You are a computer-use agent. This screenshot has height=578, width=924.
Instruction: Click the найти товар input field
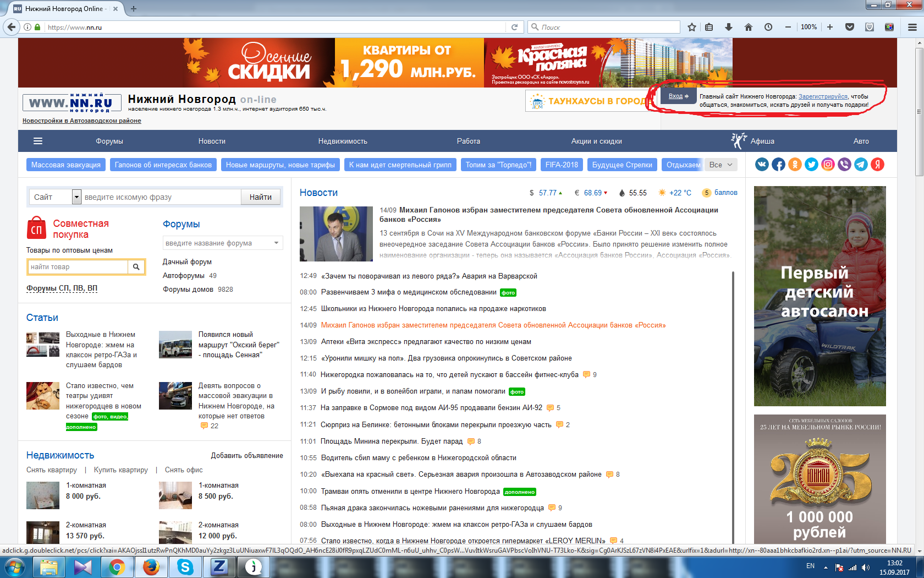tap(78, 267)
